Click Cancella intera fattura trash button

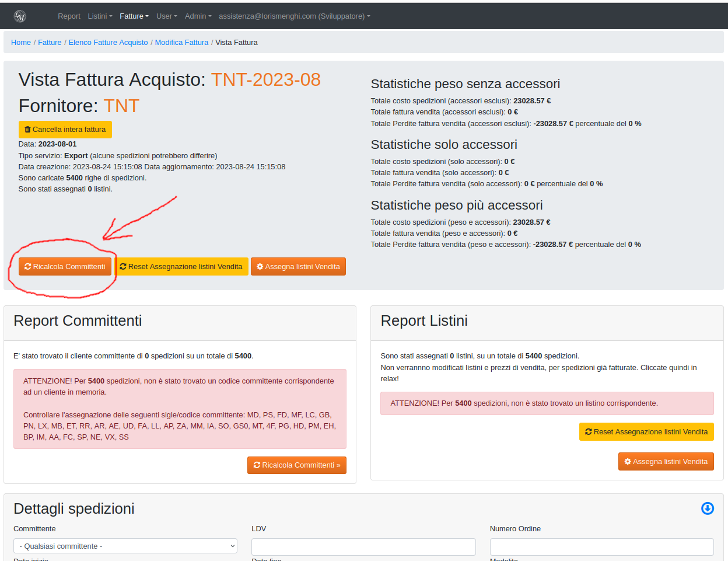click(x=65, y=130)
